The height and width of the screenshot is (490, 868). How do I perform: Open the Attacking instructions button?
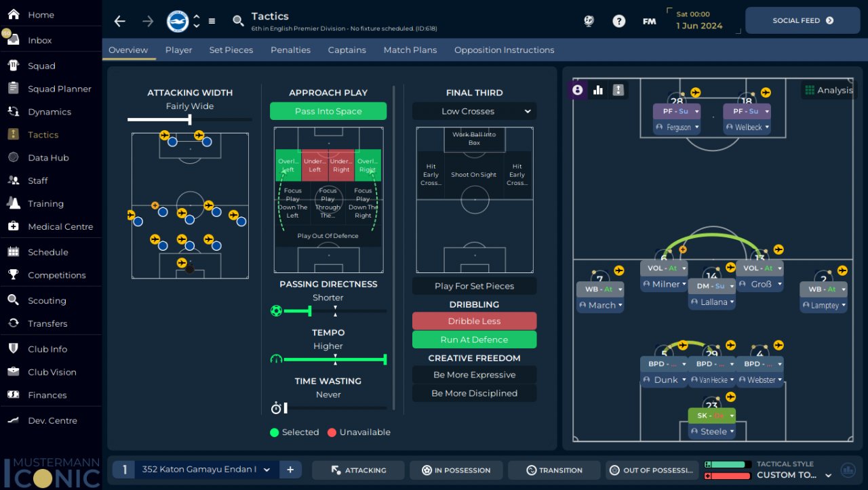pos(358,470)
